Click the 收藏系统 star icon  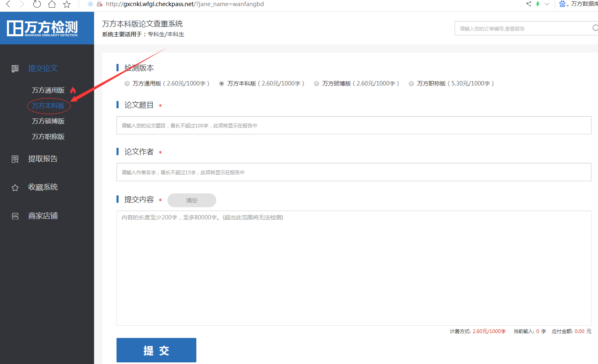(15, 188)
